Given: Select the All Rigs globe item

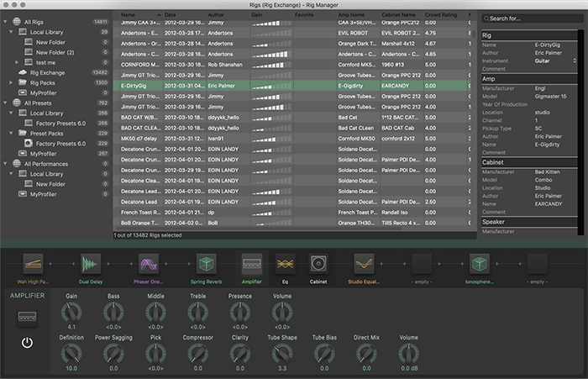Looking at the screenshot, I should [34, 22].
